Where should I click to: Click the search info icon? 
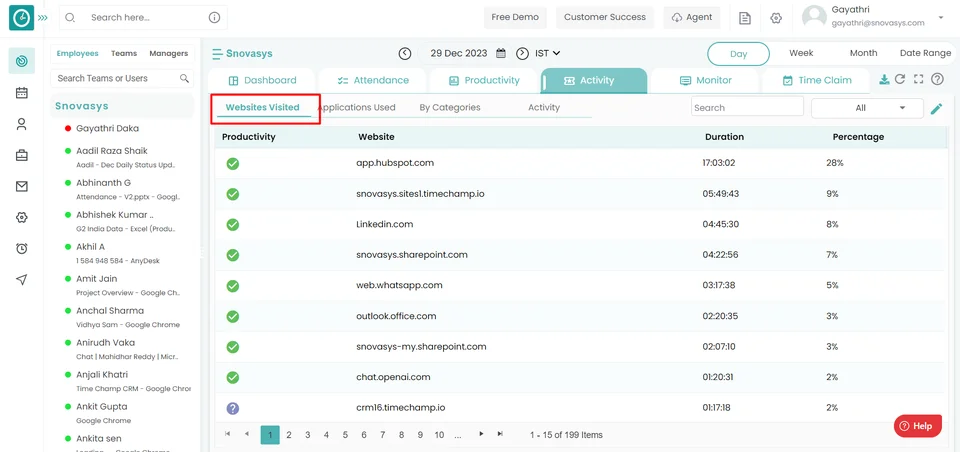(214, 18)
